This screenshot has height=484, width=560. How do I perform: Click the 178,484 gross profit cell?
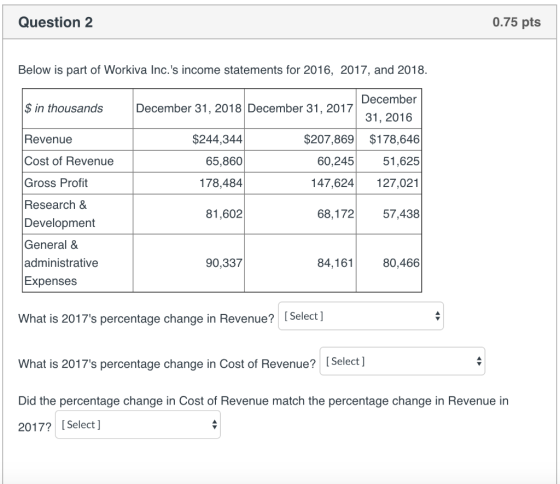click(x=189, y=183)
